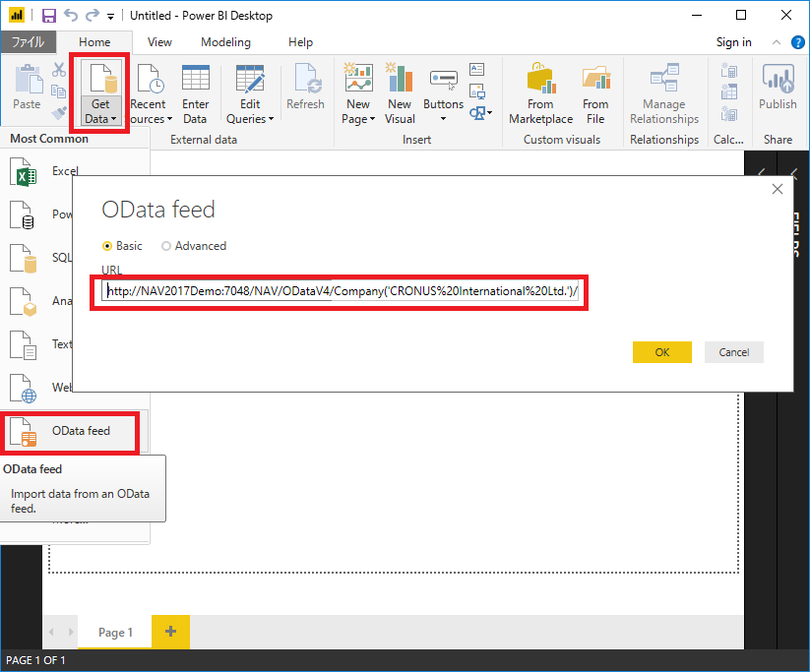810x672 pixels.
Task: Click the Save icon in title bar
Action: (x=48, y=16)
